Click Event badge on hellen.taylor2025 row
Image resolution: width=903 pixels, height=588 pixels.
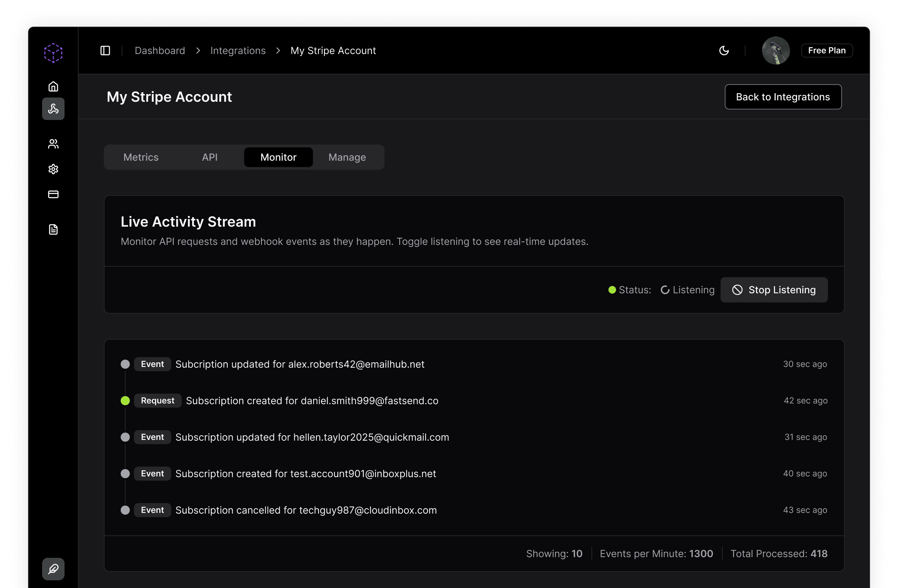tap(152, 437)
